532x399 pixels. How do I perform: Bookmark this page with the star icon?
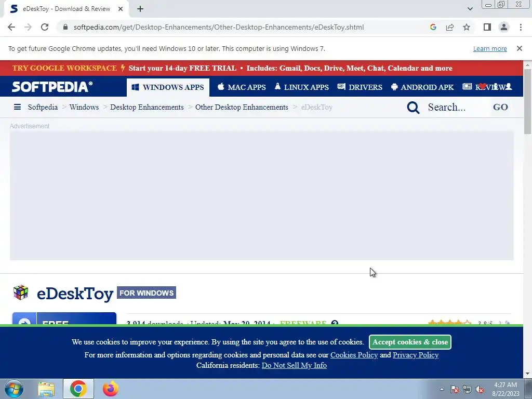pos(467,27)
